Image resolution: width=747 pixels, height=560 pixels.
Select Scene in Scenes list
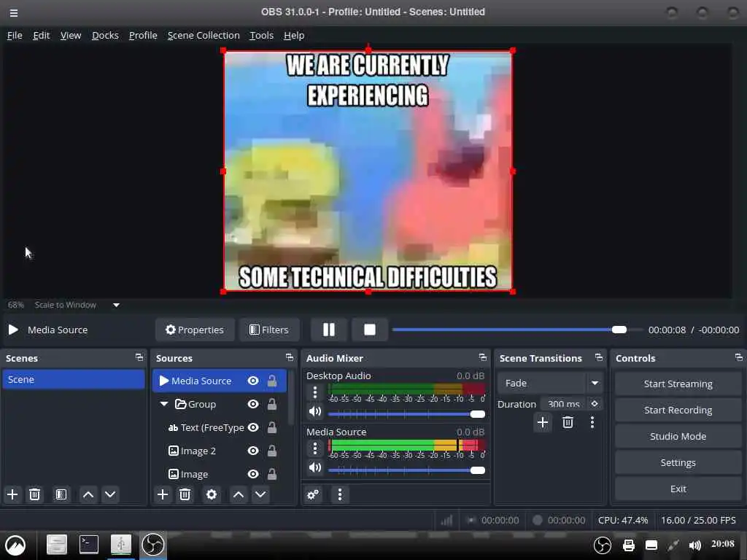pos(74,380)
